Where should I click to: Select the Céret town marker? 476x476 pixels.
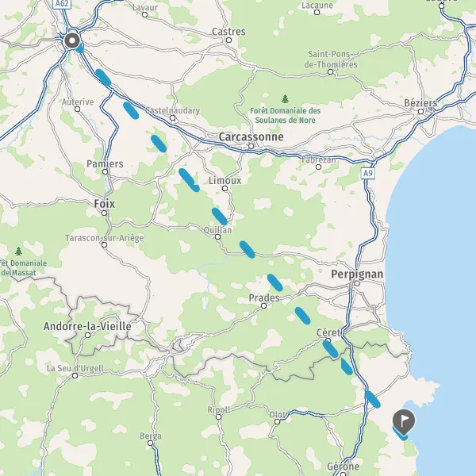point(328,340)
